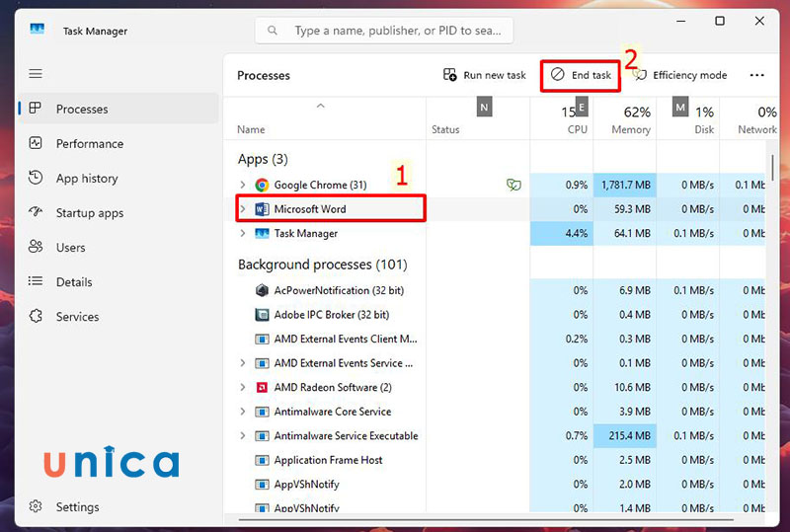Go to Startup apps page

(x=118, y=212)
